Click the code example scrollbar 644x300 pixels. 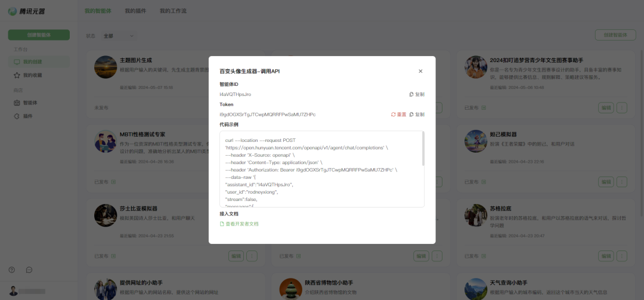click(423, 149)
